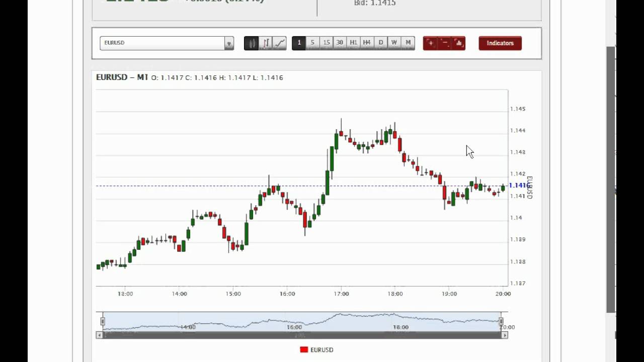Image resolution: width=644 pixels, height=362 pixels.
Task: Select the H1 hourly timeframe
Action: 353,43
